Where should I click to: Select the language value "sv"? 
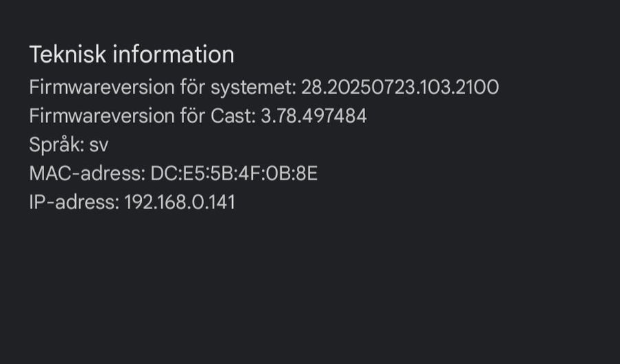coord(99,145)
